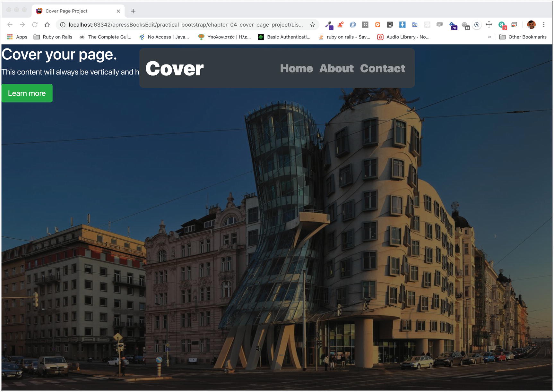
Task: Click the blue download manager extension icon
Action: 402,24
